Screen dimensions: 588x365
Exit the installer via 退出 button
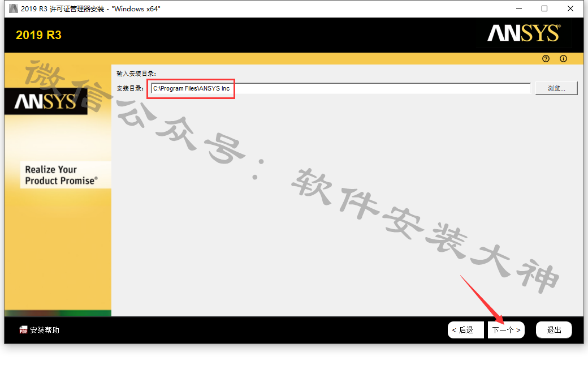pyautogui.click(x=554, y=330)
